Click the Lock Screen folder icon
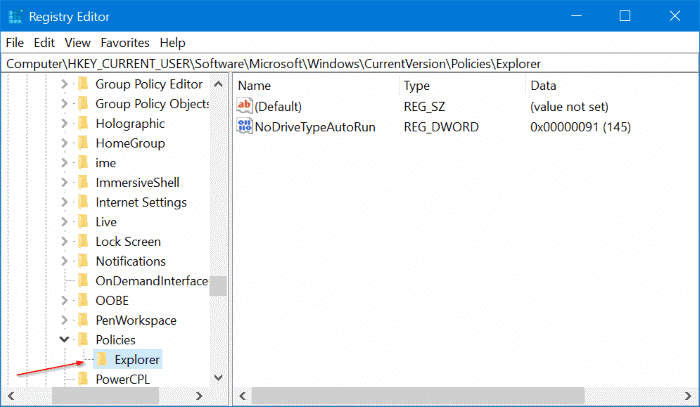 (x=83, y=241)
